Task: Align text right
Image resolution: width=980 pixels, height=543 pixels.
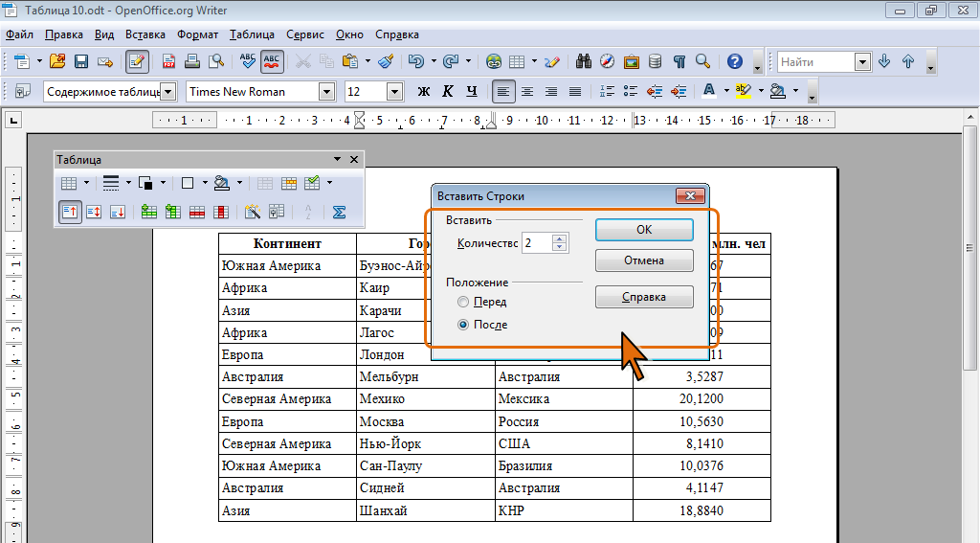Action: tap(551, 91)
